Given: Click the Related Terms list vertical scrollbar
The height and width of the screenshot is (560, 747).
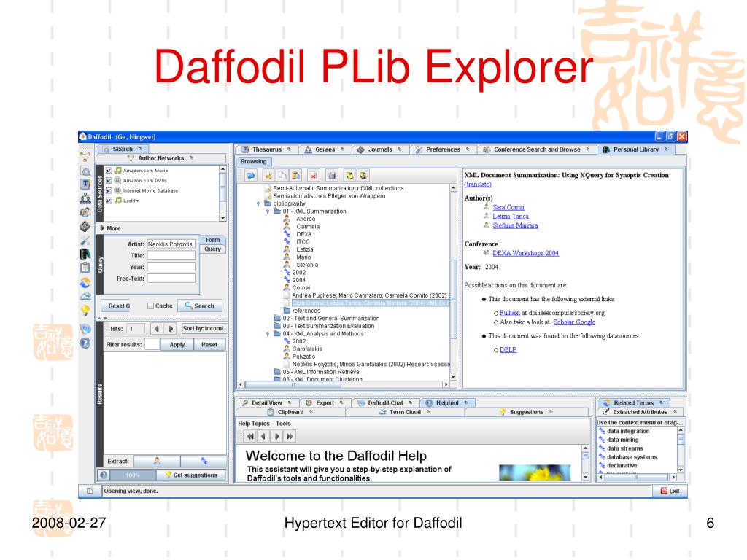Looking at the screenshot, I should [681, 449].
